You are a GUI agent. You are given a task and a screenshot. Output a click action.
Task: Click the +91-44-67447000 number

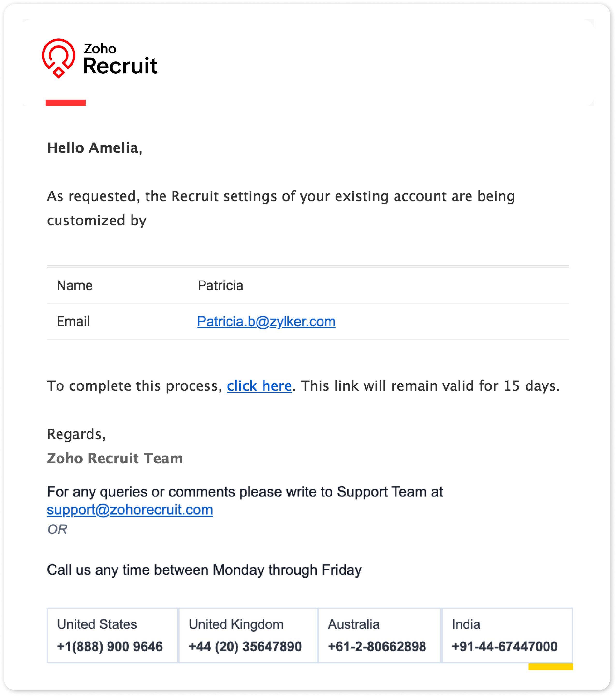(504, 646)
